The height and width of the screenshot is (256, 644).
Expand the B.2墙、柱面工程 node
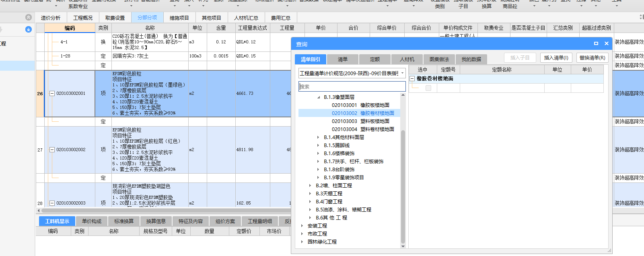click(x=310, y=186)
